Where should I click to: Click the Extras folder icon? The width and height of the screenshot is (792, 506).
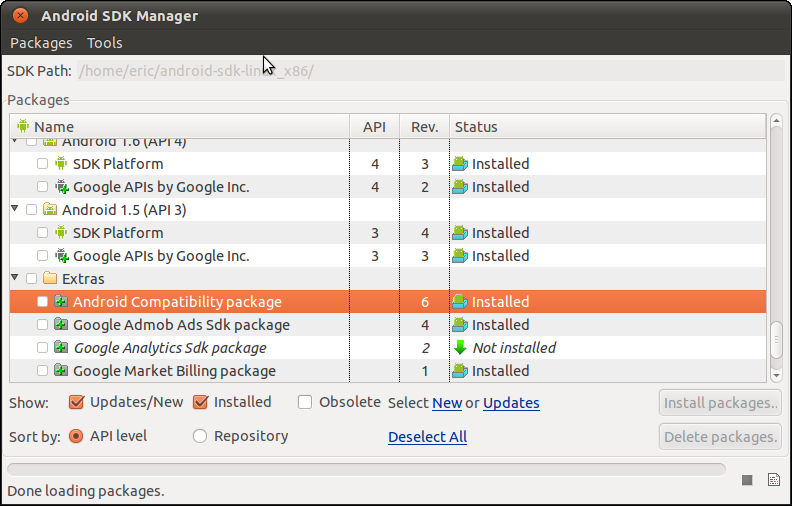[50, 278]
